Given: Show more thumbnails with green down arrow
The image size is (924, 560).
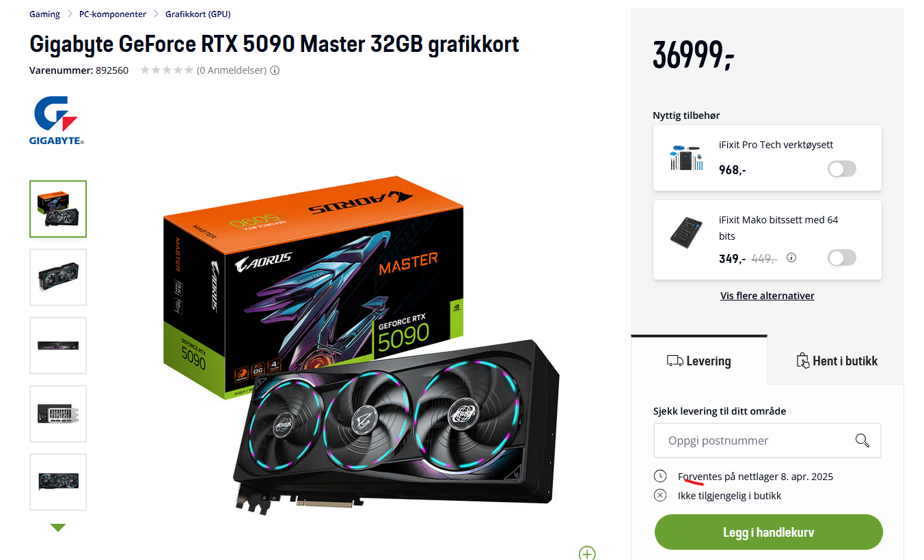Looking at the screenshot, I should 58,527.
